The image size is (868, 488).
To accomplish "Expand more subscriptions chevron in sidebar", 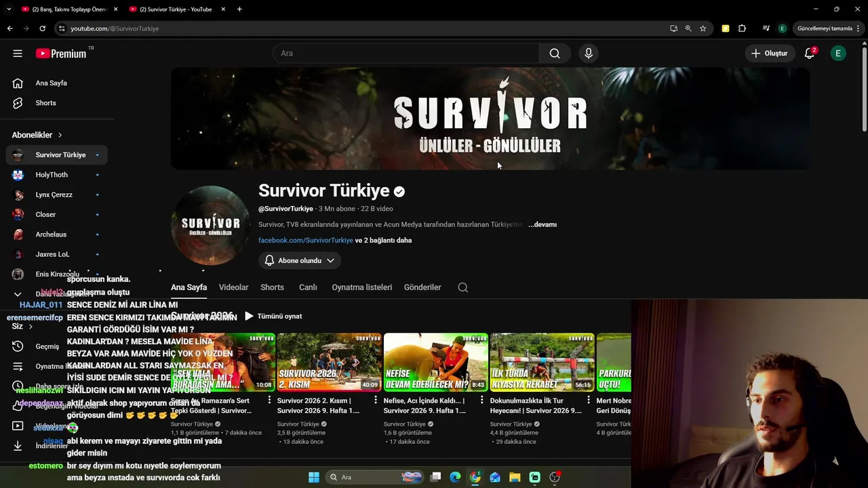I will click(18, 294).
